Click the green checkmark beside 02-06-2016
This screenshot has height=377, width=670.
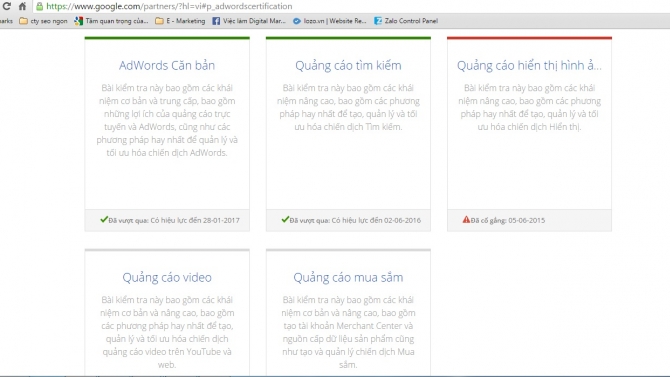[285, 219]
